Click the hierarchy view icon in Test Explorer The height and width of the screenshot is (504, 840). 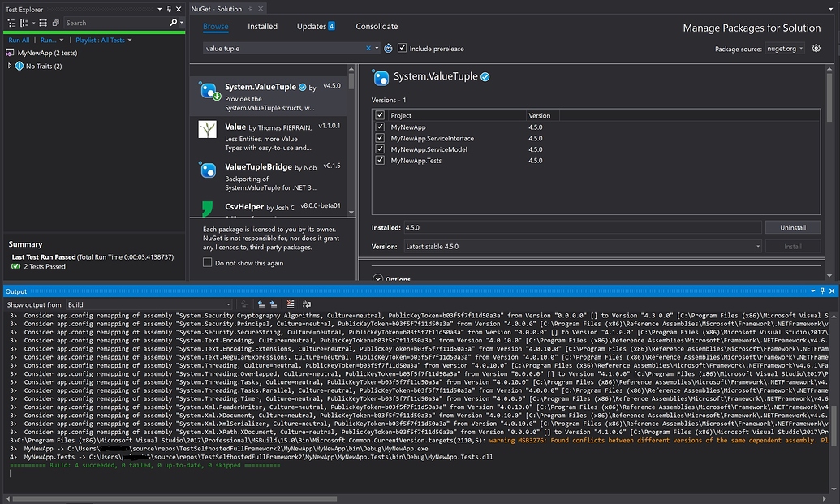pos(12,23)
